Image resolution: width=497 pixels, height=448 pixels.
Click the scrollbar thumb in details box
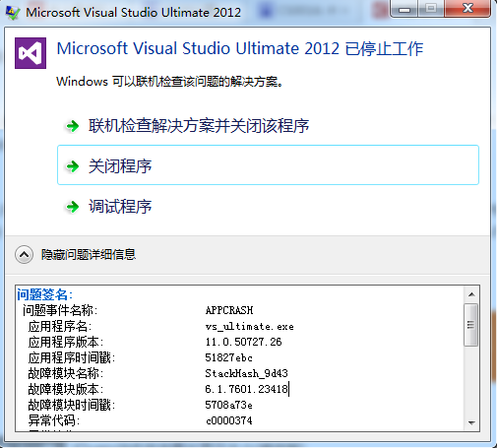coord(470,325)
